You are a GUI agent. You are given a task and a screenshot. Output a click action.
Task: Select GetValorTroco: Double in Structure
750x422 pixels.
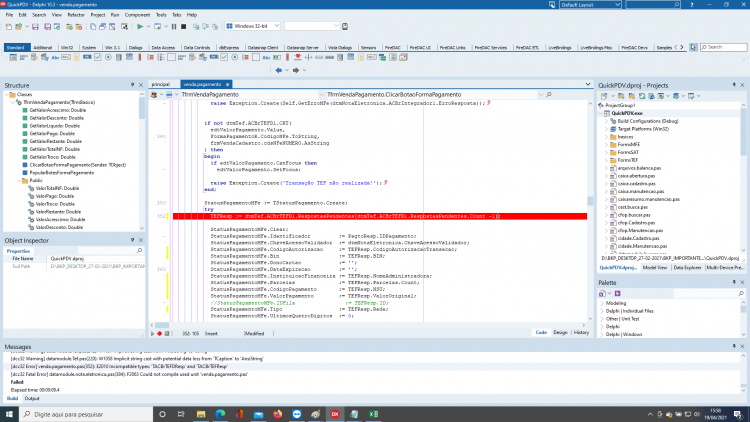[x=52, y=157]
